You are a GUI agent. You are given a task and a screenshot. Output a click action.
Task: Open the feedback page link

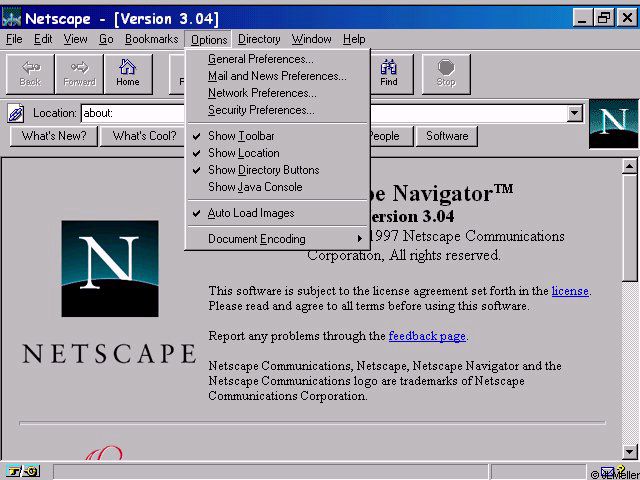pos(427,336)
